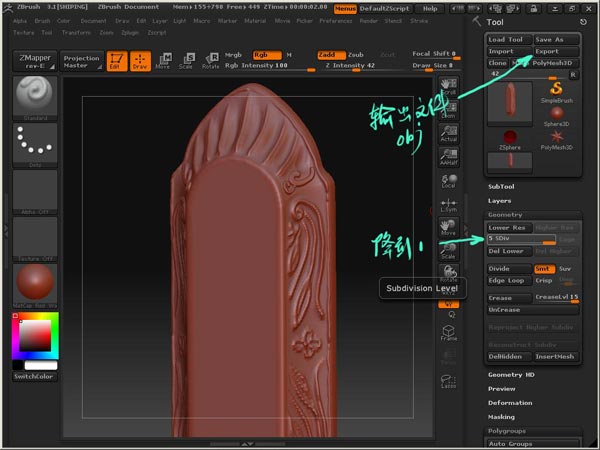600x450 pixels.
Task: Toggle the Rgb color mode
Action: [267, 55]
